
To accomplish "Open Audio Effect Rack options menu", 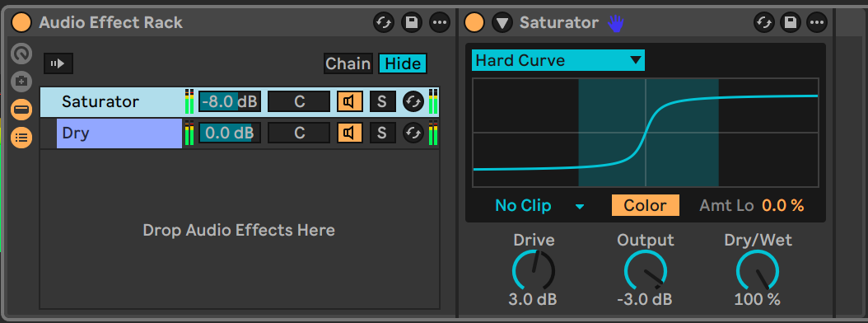I will coord(440,23).
